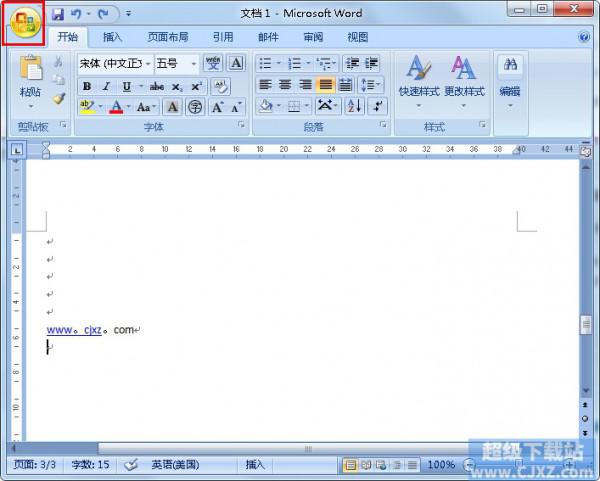Viewport: 600px width, 481px height.
Task: Apply red font color
Action: pos(116,107)
